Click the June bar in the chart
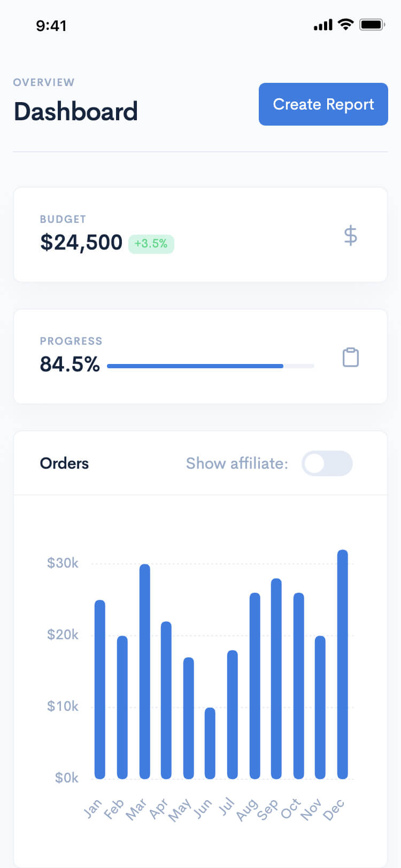 pos(210,743)
